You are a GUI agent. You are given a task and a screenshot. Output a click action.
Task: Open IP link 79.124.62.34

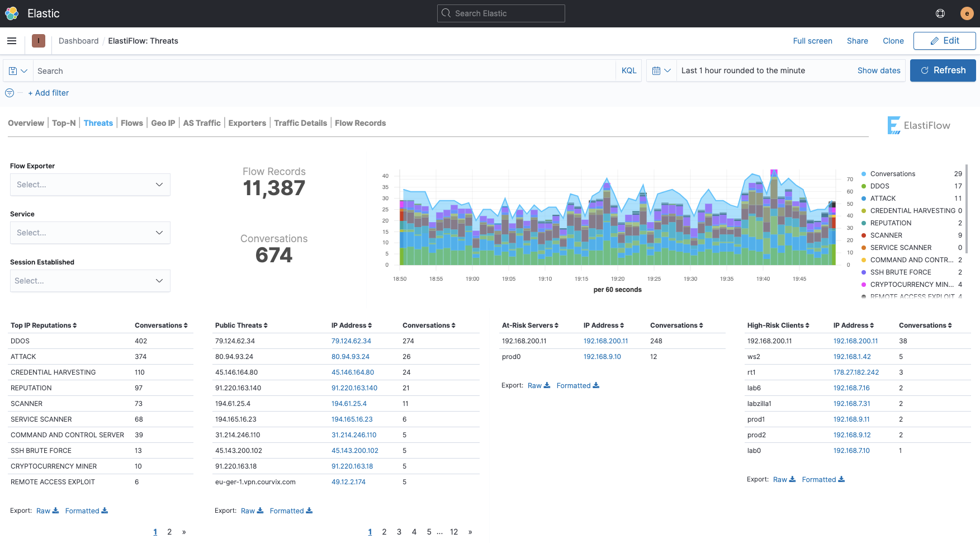[x=351, y=341]
